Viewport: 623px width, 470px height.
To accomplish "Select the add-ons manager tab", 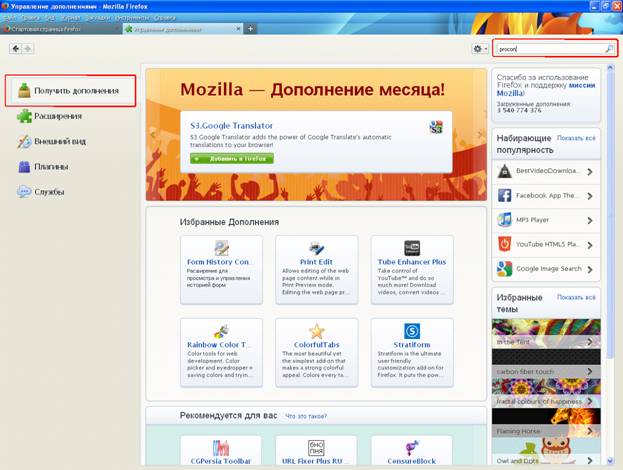I will [x=183, y=29].
